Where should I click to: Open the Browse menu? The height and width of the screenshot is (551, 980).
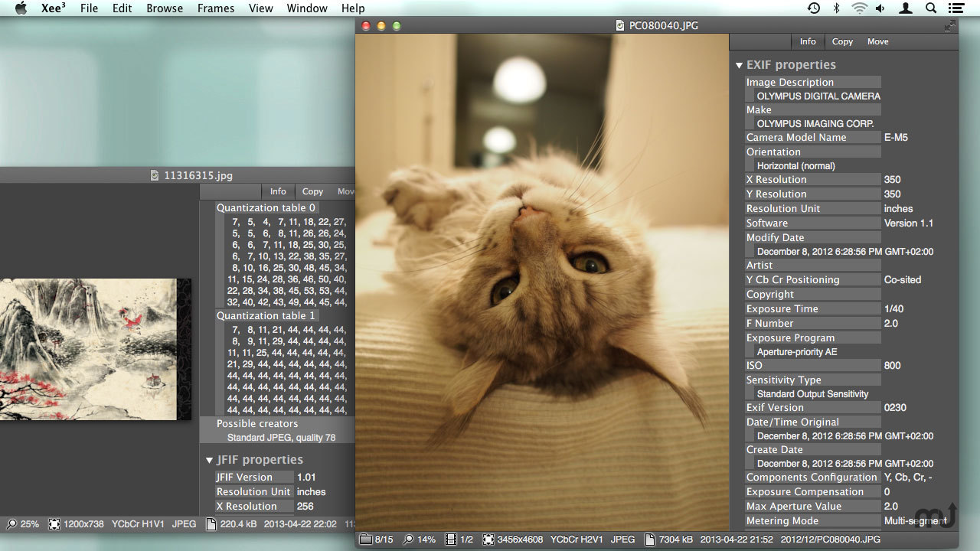(165, 8)
